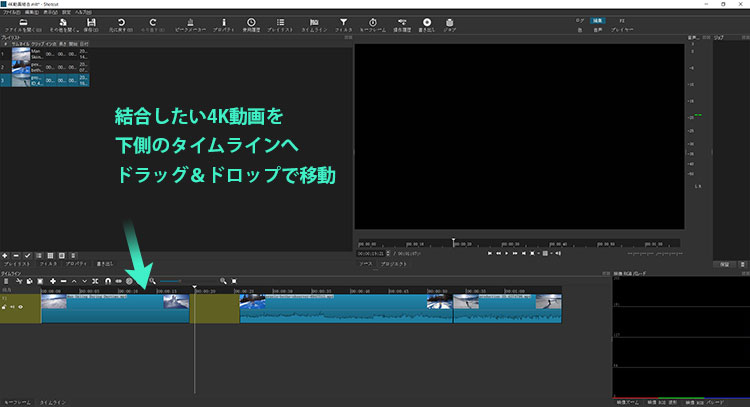The height and width of the screenshot is (407, 750).
Task: Open the 設定 (Settings) menu
Action: (66, 12)
